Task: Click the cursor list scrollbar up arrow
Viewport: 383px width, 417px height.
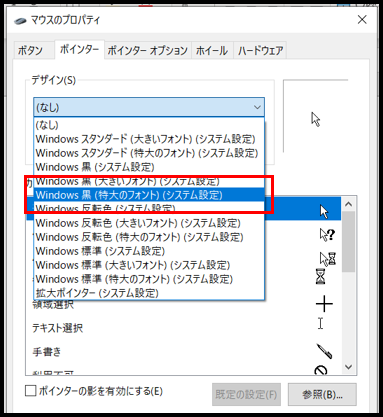Action: click(x=349, y=204)
